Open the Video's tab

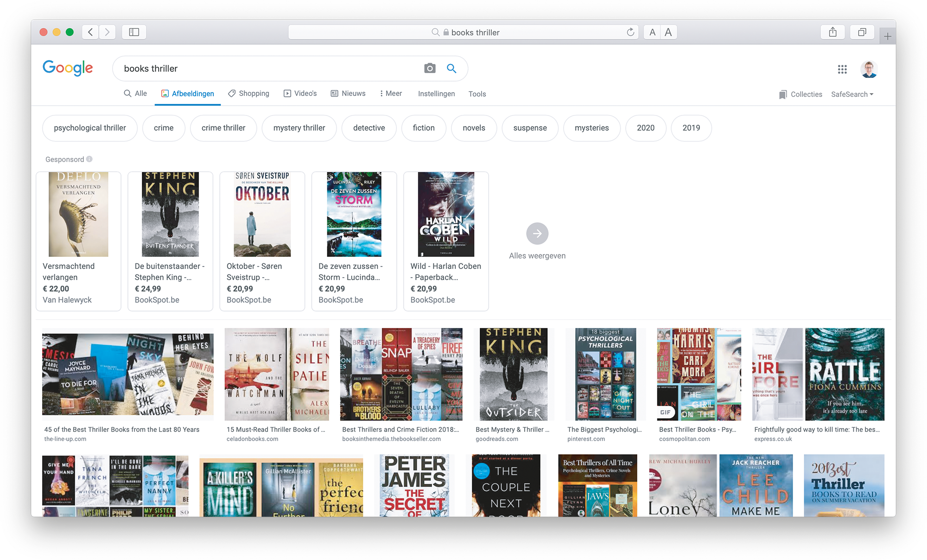coord(300,94)
